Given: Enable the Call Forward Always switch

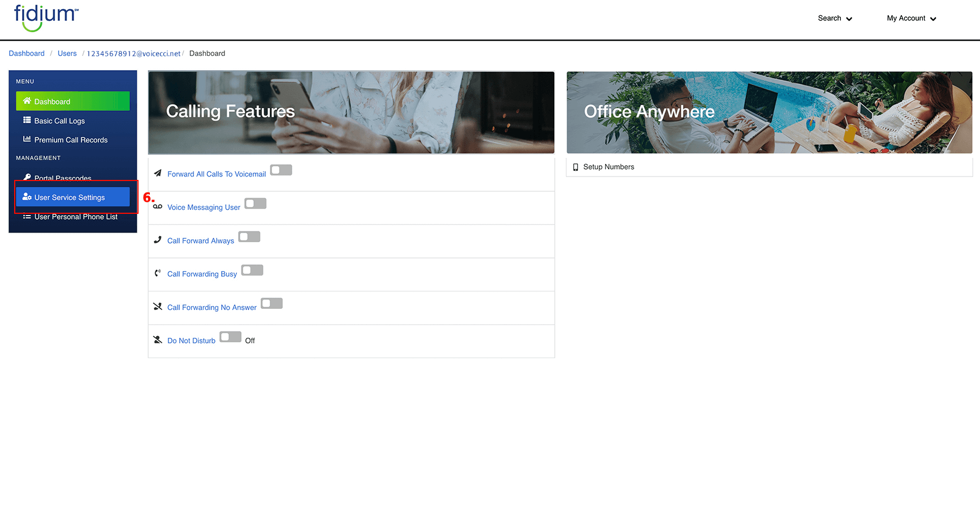Looking at the screenshot, I should pos(249,237).
